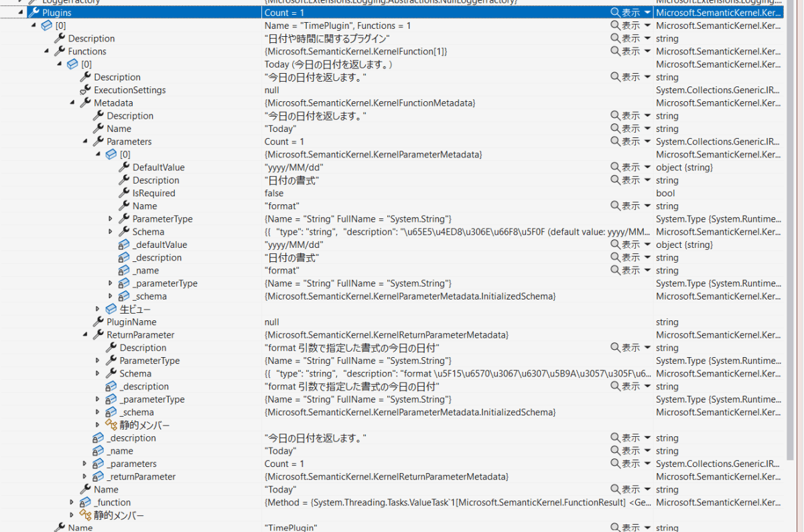This screenshot has height=532, width=804.
Task: Collapse the Parameters node
Action: pyautogui.click(x=85, y=142)
